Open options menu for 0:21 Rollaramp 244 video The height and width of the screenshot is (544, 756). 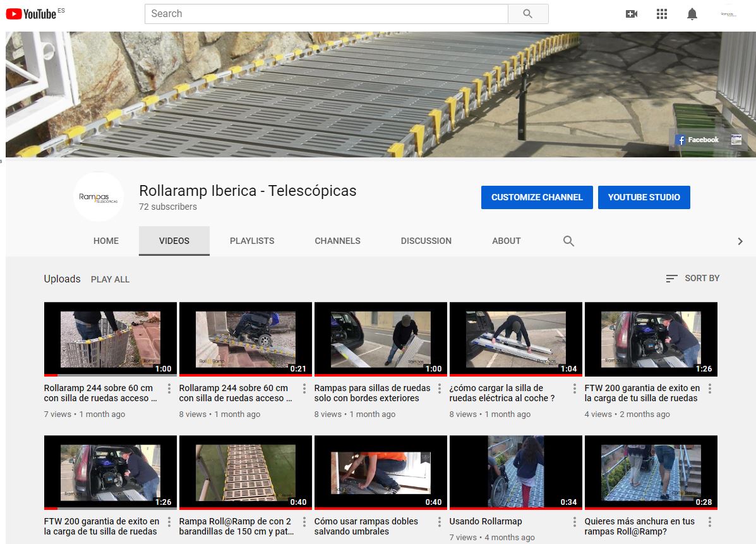pyautogui.click(x=304, y=388)
